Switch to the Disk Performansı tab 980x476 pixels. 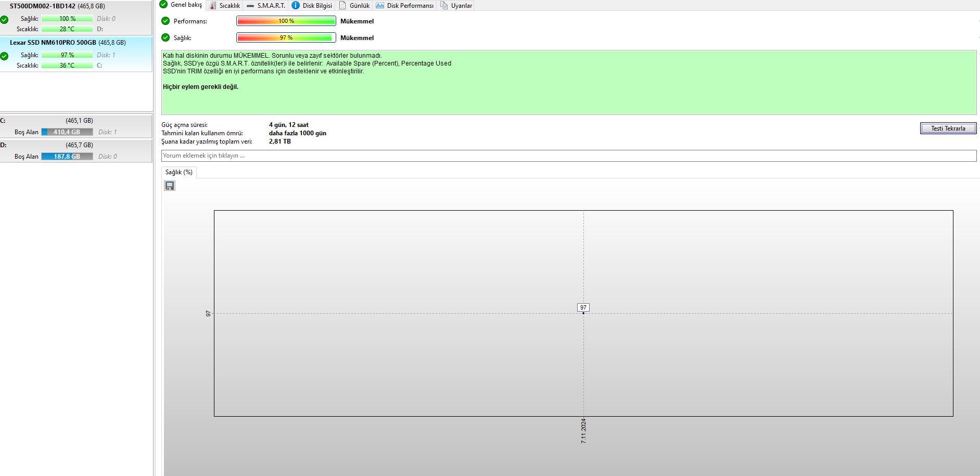coord(404,6)
